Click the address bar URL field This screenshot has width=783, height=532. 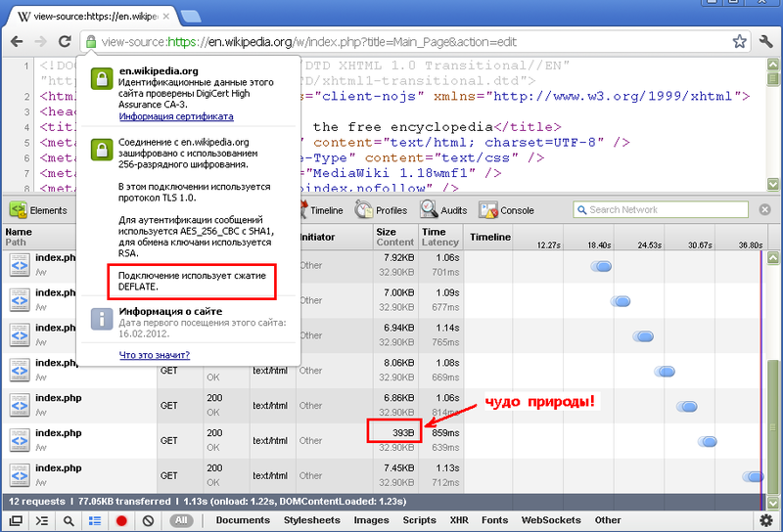click(x=414, y=41)
